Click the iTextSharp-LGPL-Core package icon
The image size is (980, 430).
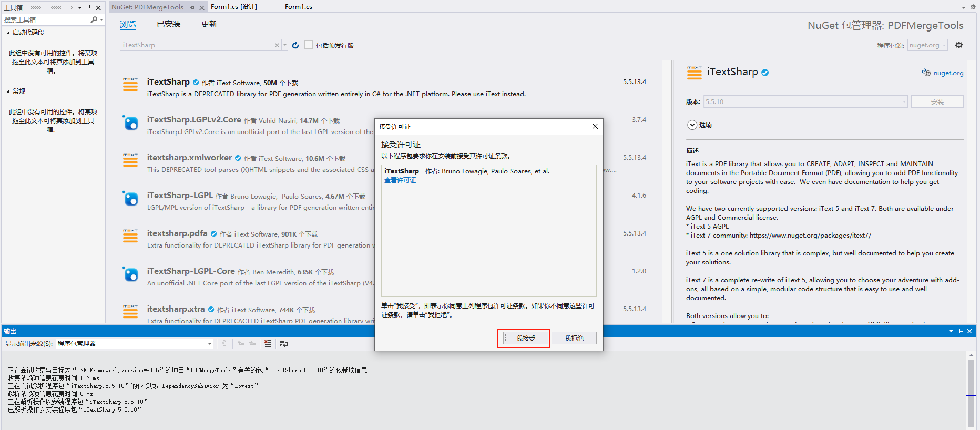(x=130, y=274)
